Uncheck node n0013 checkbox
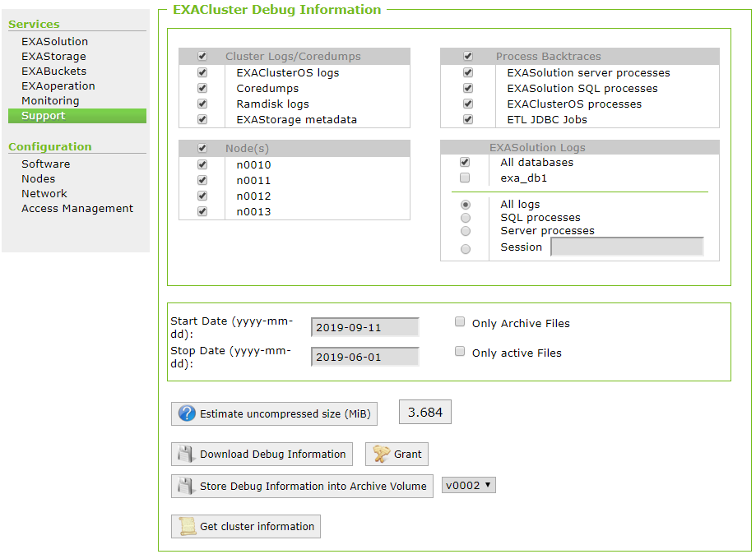The height and width of the screenshot is (554, 756). point(202,211)
